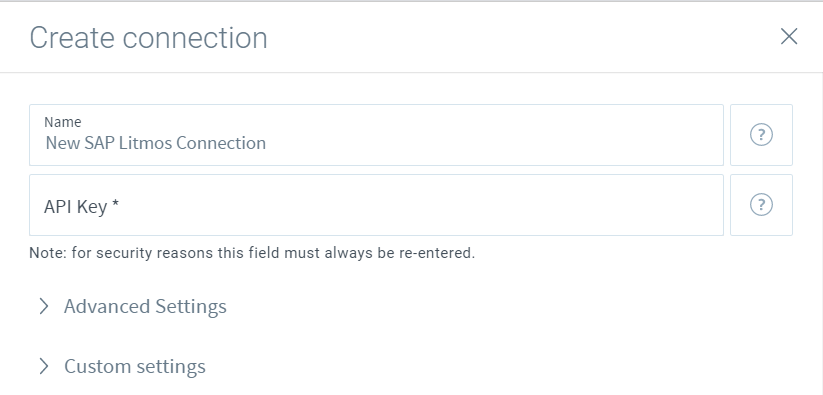Screen dimensions: 823x395
Task: Click the chevron beside Advanced Settings
Action: tap(44, 306)
